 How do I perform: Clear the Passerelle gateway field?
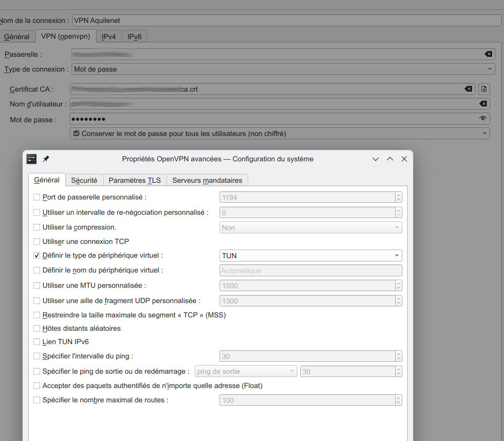[x=488, y=54]
